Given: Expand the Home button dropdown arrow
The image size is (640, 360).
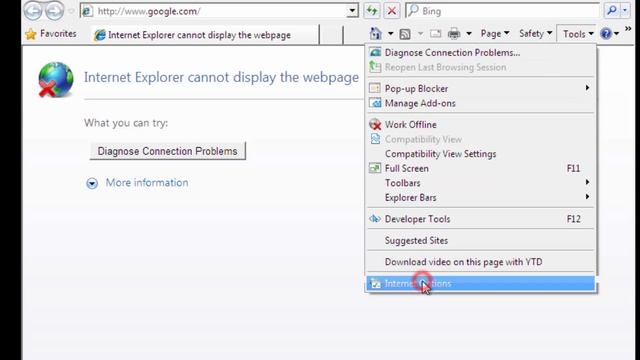Looking at the screenshot, I should pyautogui.click(x=390, y=33).
